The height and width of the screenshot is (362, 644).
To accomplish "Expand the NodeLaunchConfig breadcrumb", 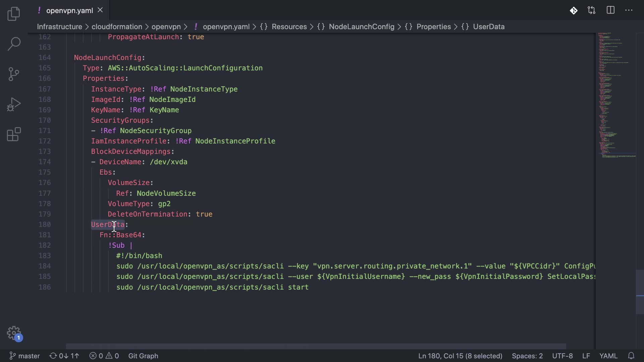I will (361, 27).
